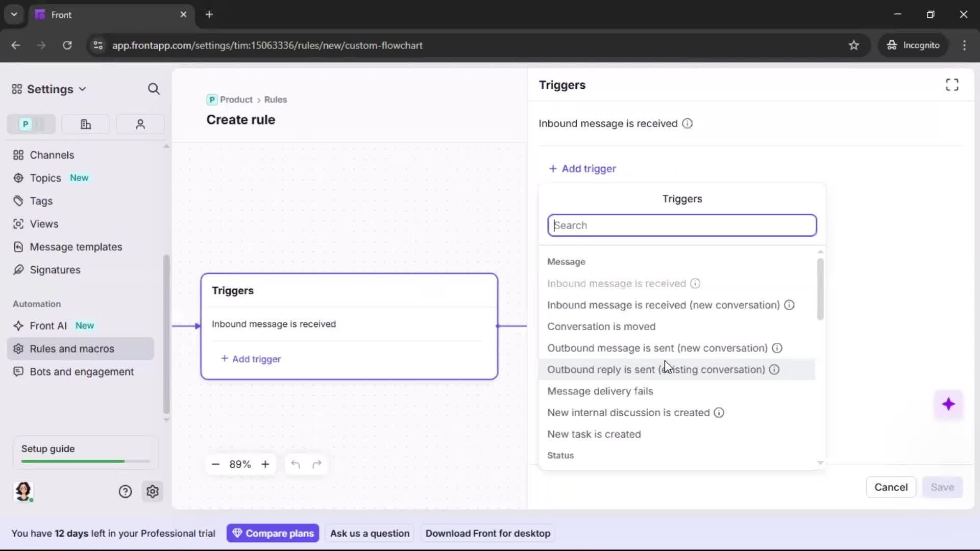Open Download Front for desktop link

point(487,533)
